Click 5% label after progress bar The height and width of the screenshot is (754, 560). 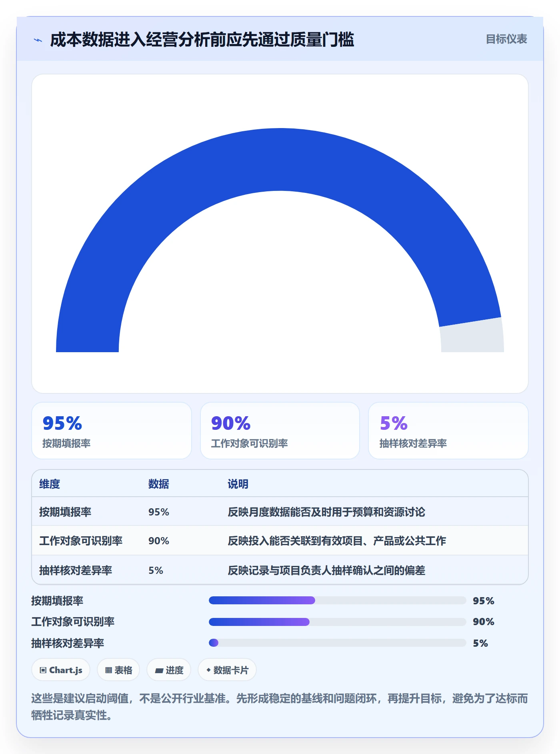pos(480,643)
